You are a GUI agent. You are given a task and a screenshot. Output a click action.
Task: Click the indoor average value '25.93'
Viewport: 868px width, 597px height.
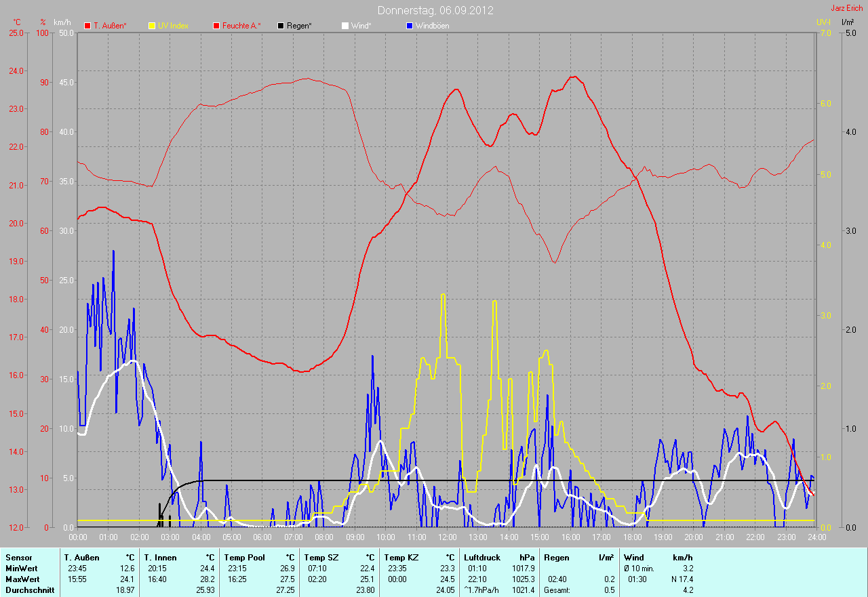point(205,590)
